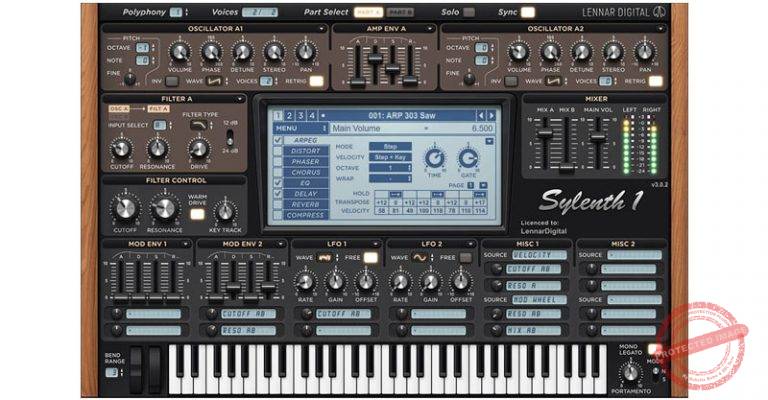Toggle the Sync button
This screenshot has height=400, width=768.
[x=528, y=12]
